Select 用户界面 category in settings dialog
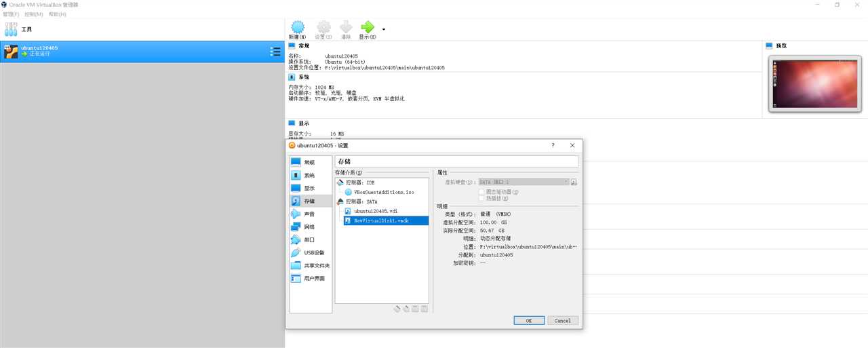 click(310, 278)
